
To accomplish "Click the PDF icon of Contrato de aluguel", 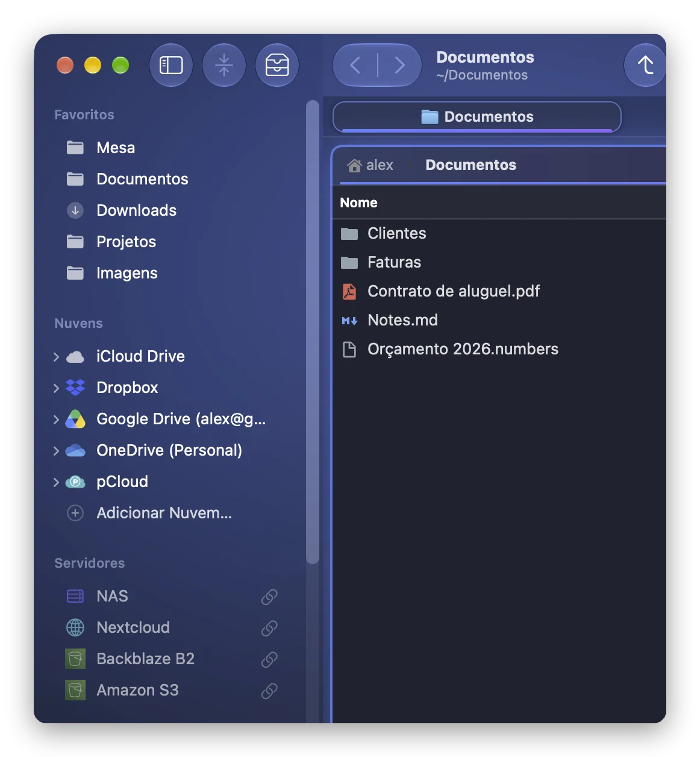I will [349, 292].
